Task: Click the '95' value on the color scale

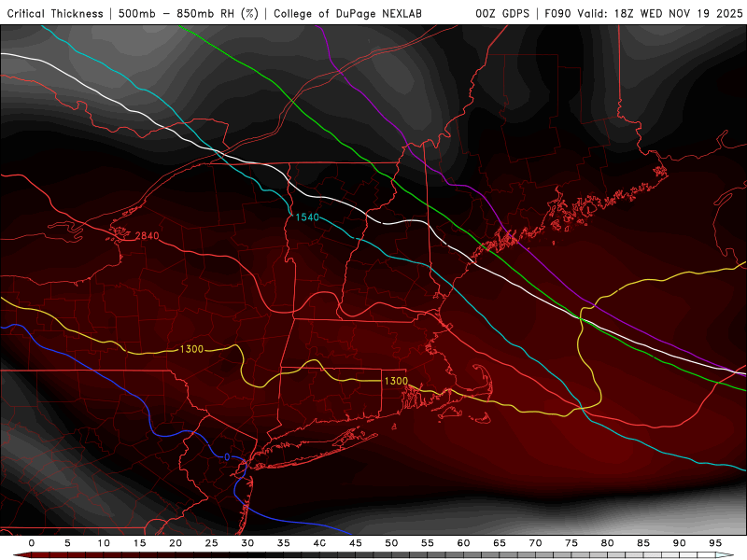Action: [x=715, y=543]
